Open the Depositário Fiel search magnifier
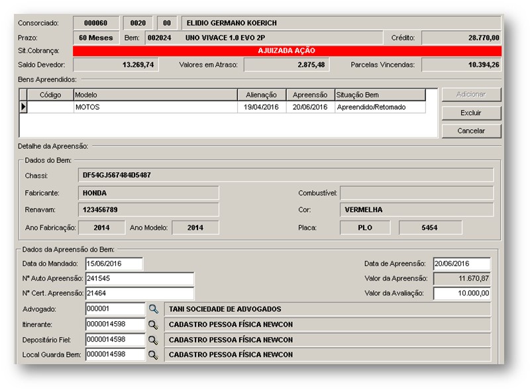This screenshot has width=532, height=392. (x=153, y=340)
